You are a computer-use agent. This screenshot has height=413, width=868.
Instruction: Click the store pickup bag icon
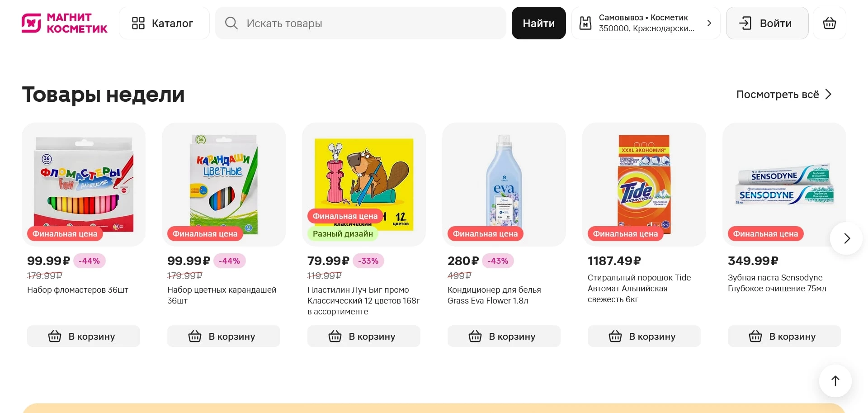[585, 23]
